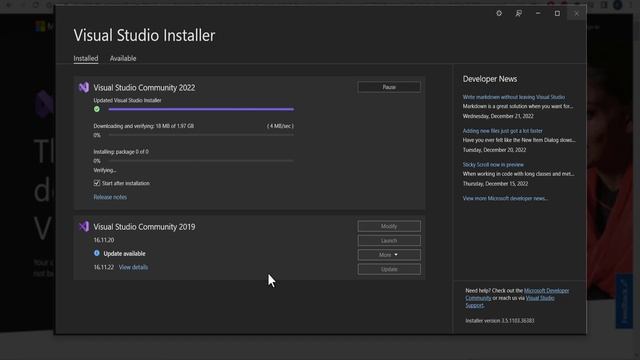Click the Installing package progress bar
The height and width of the screenshot is (360, 640).
click(201, 161)
